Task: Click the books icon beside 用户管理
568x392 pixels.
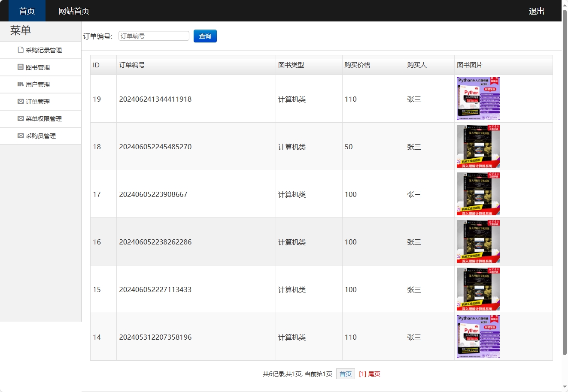Action: 21,84
